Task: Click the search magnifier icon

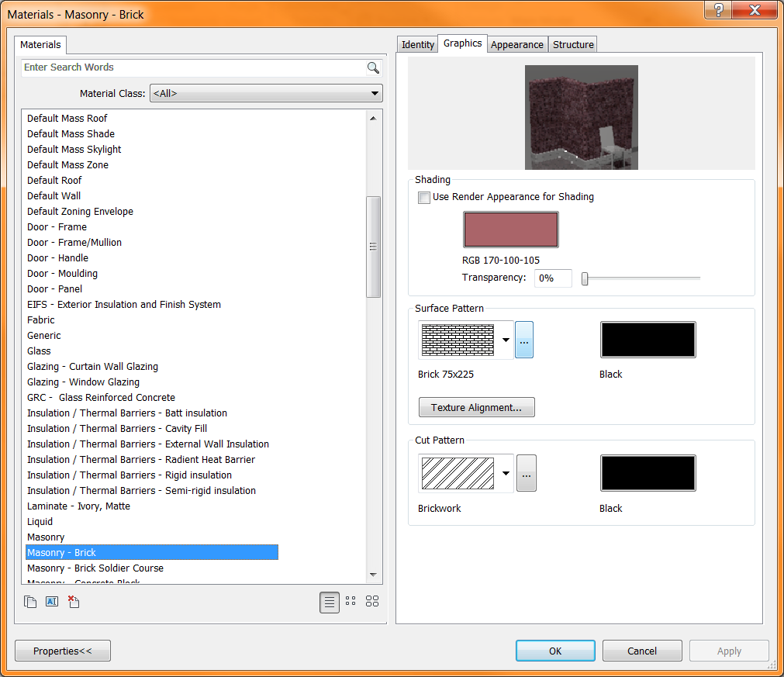Action: 374,67
